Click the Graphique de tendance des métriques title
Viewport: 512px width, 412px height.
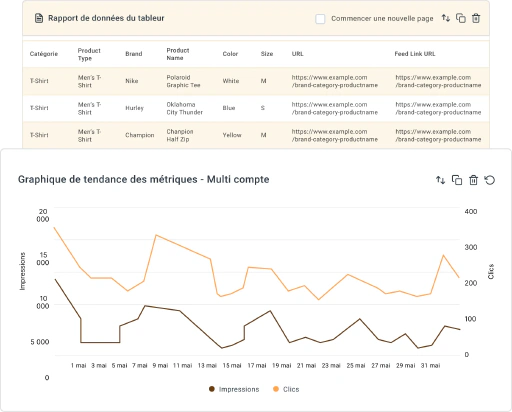coord(143,179)
